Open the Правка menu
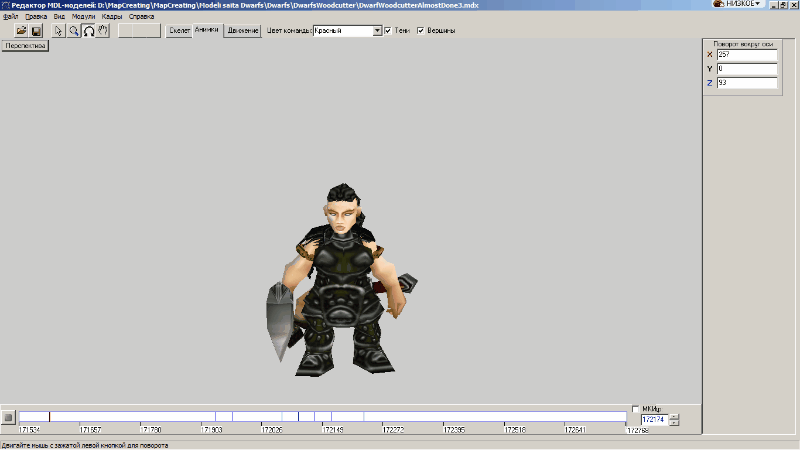The height and width of the screenshot is (450, 800). [36, 16]
